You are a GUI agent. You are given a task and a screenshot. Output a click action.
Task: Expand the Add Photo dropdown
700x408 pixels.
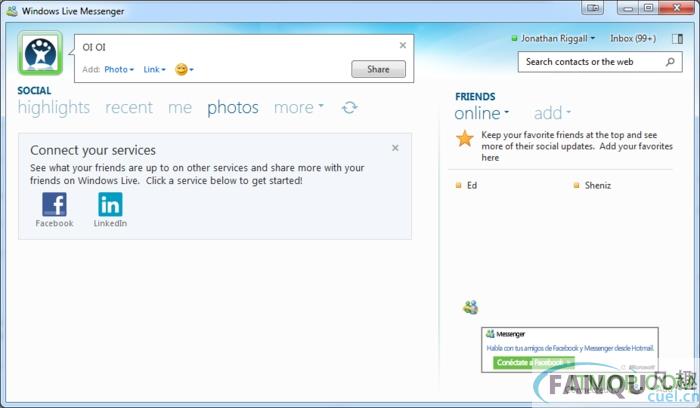tap(118, 70)
